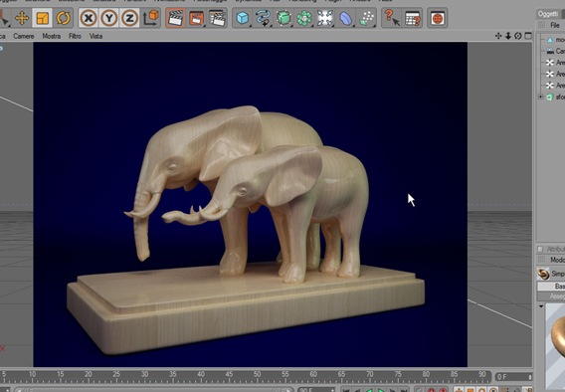Render to Picture Viewer

(x=196, y=18)
